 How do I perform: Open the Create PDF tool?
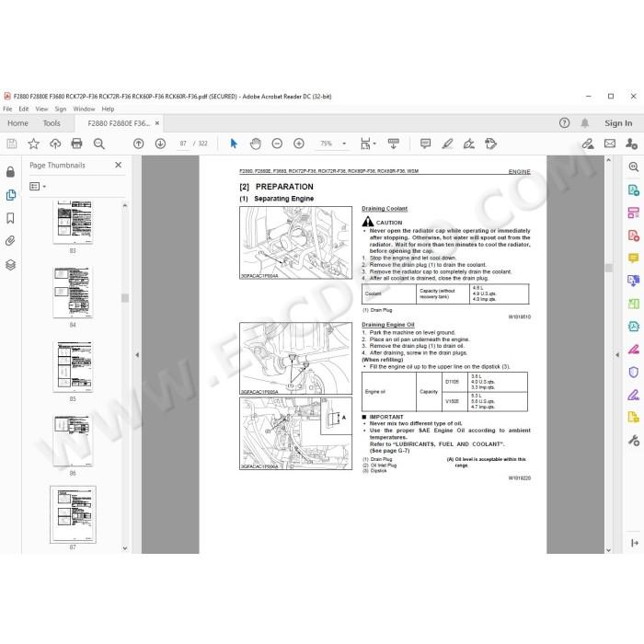633,236
